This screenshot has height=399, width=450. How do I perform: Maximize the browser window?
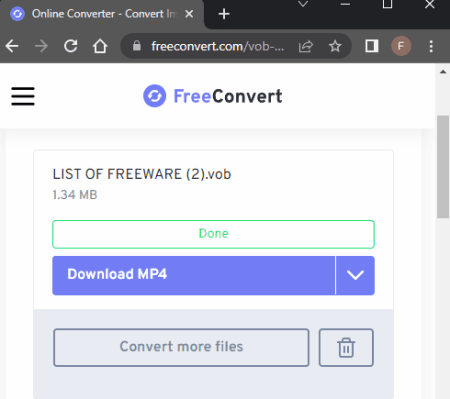tap(387, 4)
